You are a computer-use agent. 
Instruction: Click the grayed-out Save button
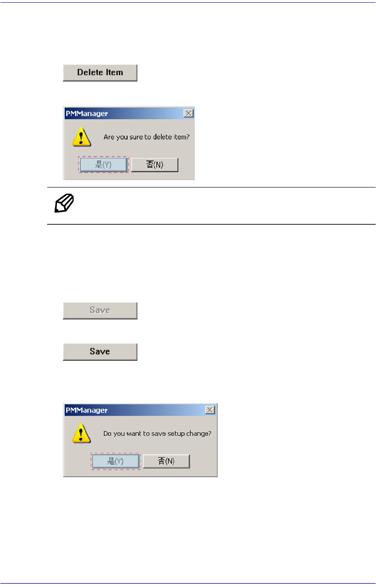[100, 311]
